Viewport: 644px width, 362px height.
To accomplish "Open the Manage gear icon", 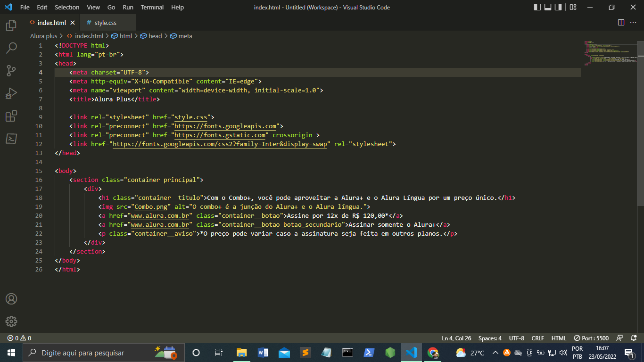I will (x=11, y=321).
